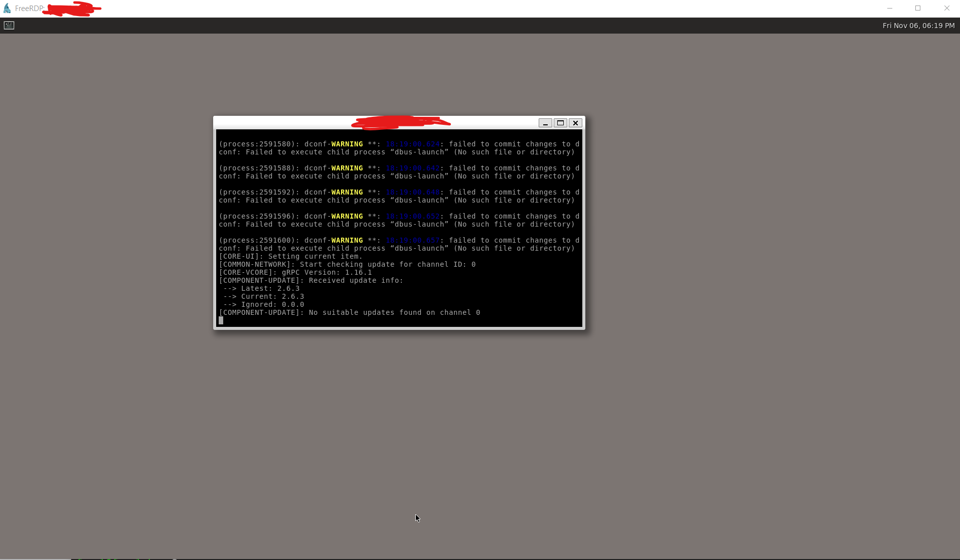Restore the FreeRDP session window size
960x560 pixels.
(x=919, y=8)
